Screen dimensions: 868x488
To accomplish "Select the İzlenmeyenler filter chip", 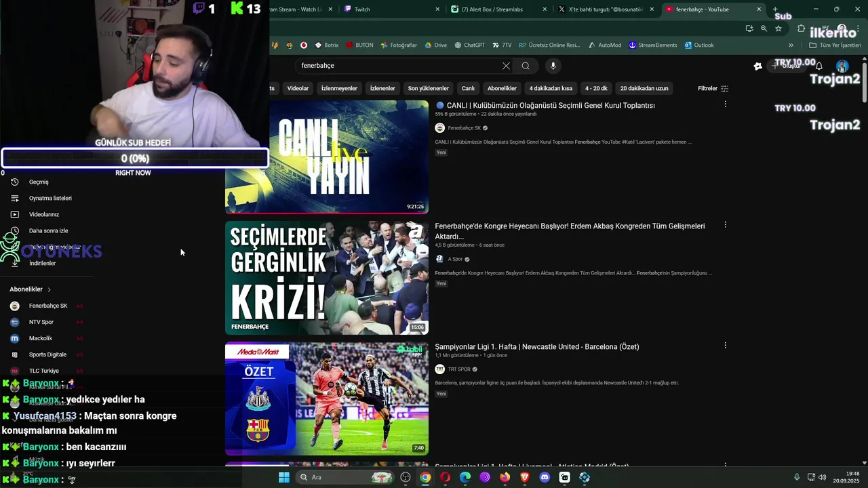I will [x=339, y=88].
